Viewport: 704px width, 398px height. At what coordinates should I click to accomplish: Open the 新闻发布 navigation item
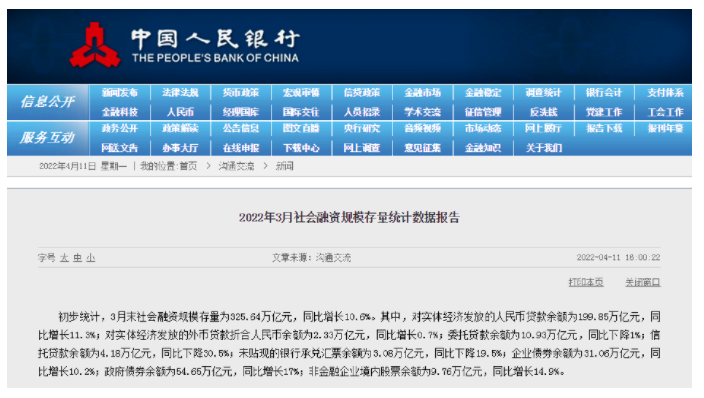(x=119, y=93)
